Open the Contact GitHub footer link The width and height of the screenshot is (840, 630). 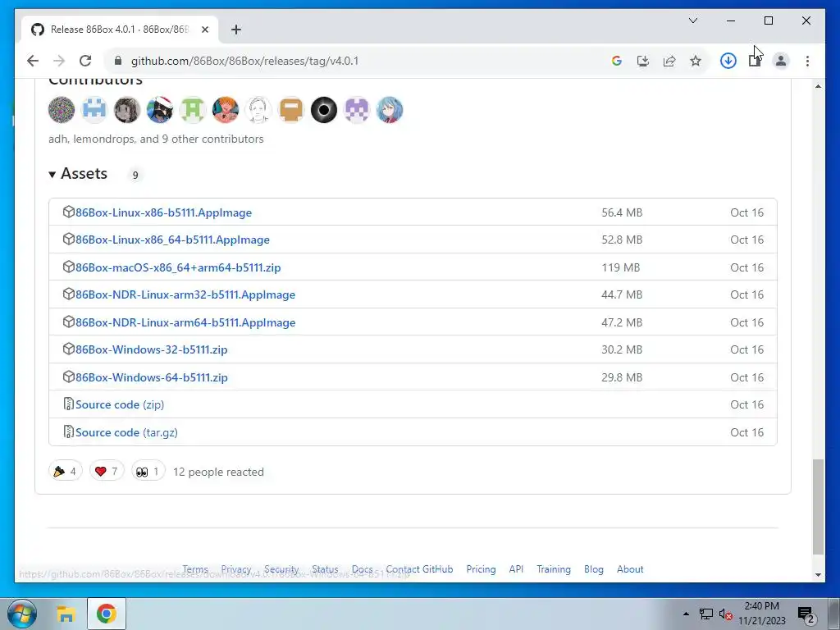coord(419,569)
